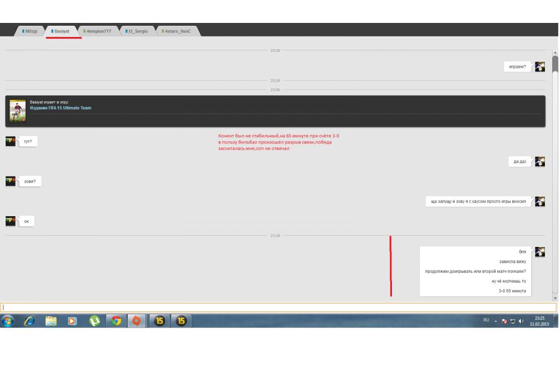Image resolution: width=560 pixels, height=392 pixels.
Task: Click the Origin icon in the taskbar
Action: (x=137, y=321)
